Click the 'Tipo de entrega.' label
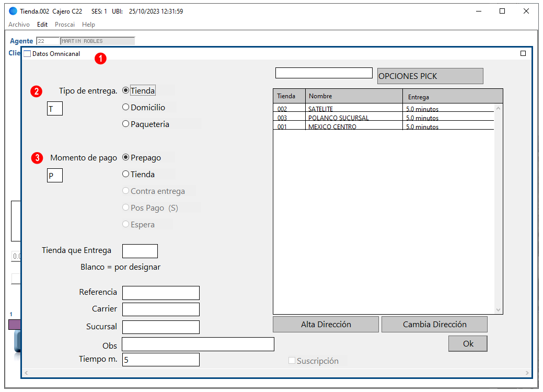 (x=88, y=91)
